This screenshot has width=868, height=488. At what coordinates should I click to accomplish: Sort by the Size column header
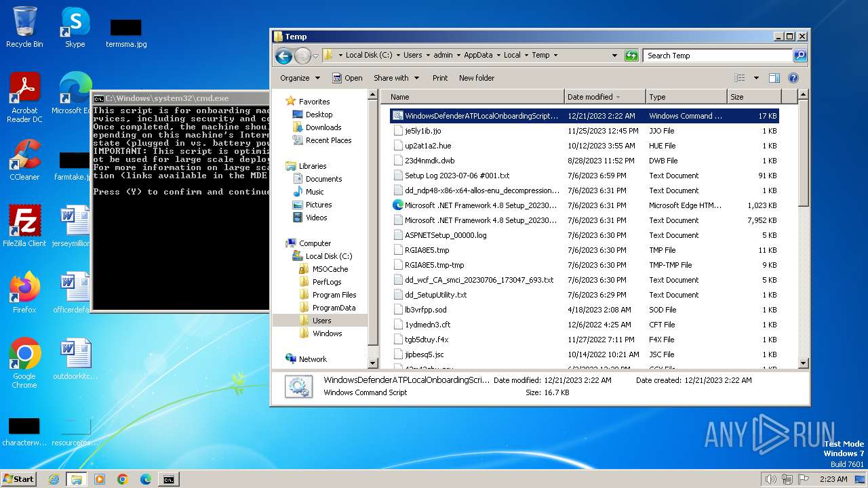(754, 97)
